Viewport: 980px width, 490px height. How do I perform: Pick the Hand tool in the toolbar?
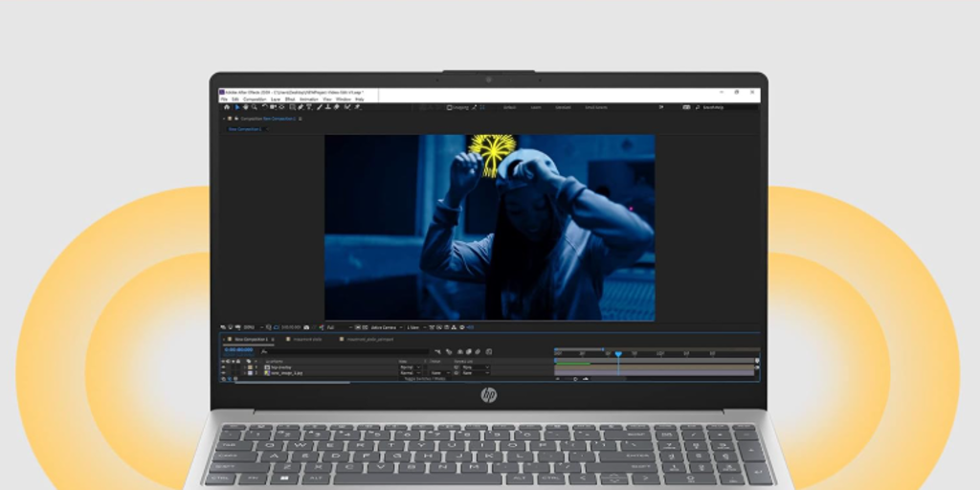[x=245, y=107]
